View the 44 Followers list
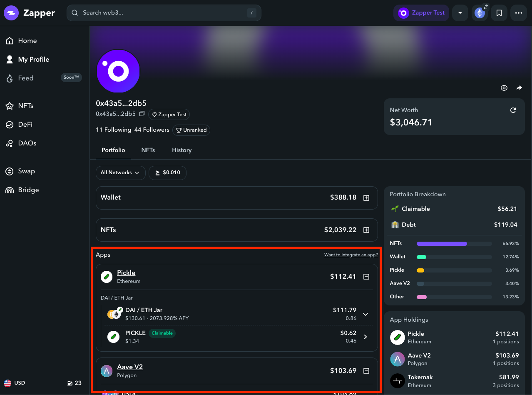Viewport: 532px width, 395px height. pyautogui.click(x=152, y=130)
